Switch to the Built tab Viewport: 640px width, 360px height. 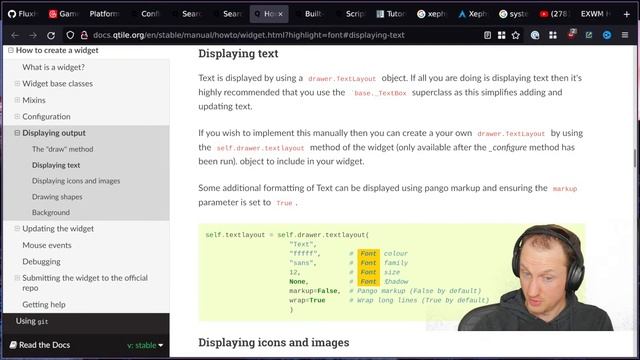pyautogui.click(x=309, y=14)
